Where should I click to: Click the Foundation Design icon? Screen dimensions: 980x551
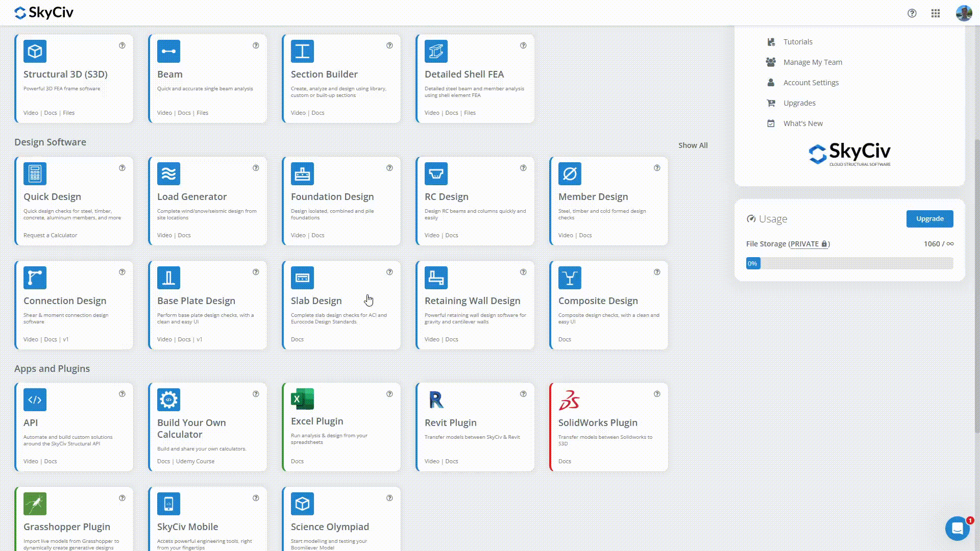302,173
